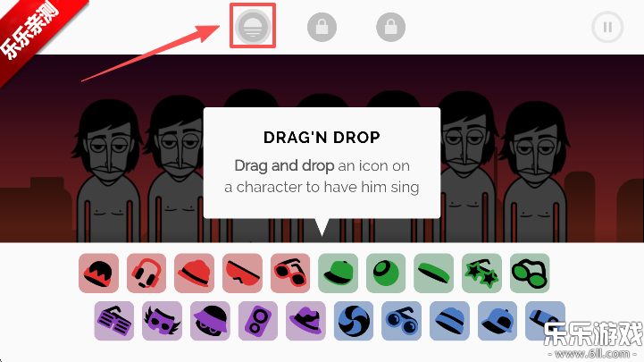The height and width of the screenshot is (362, 644).
Task: Choose the red bowler hat icon
Action: 194,274
